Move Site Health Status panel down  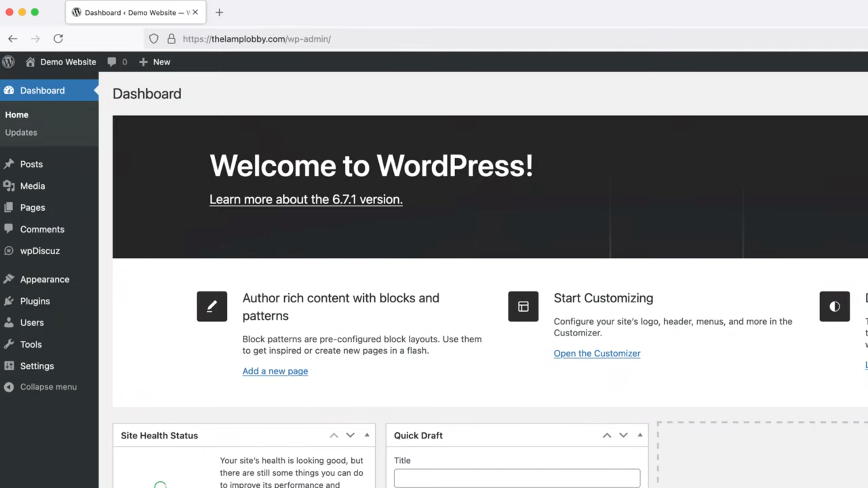(350, 435)
